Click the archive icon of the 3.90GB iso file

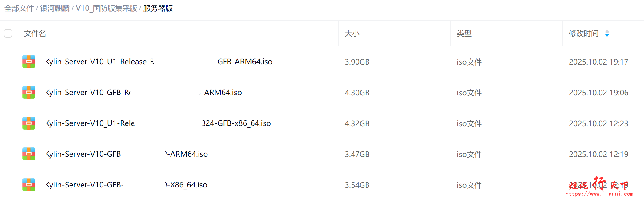point(29,62)
